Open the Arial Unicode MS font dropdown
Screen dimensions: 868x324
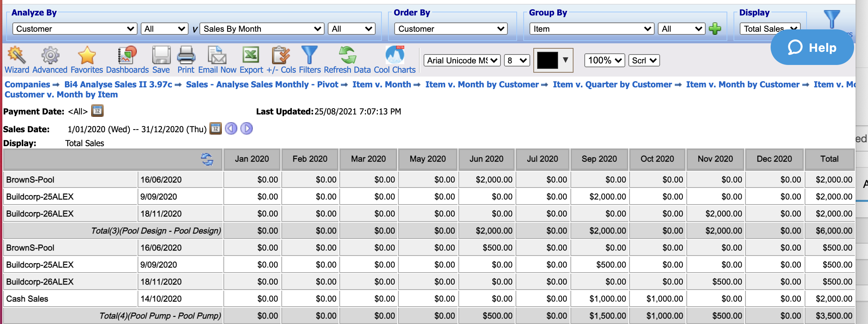pos(462,60)
